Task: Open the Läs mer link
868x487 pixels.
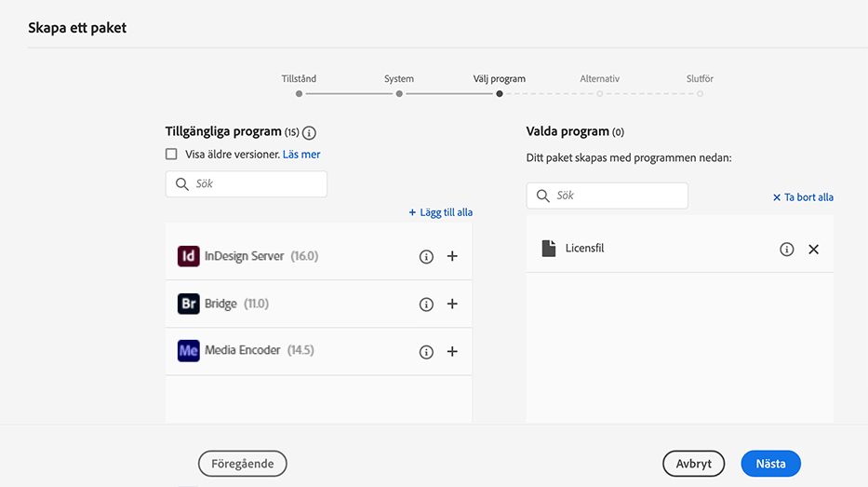Action: (x=301, y=155)
